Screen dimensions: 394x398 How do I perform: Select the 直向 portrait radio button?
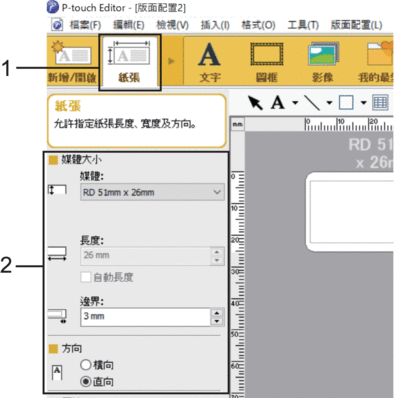pos(86,381)
